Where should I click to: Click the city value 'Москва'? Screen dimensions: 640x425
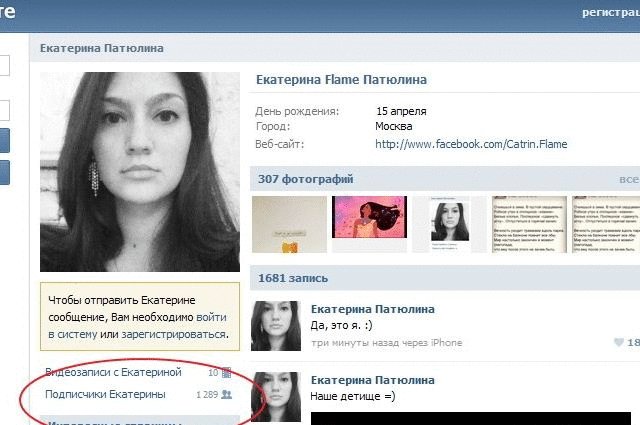click(393, 127)
